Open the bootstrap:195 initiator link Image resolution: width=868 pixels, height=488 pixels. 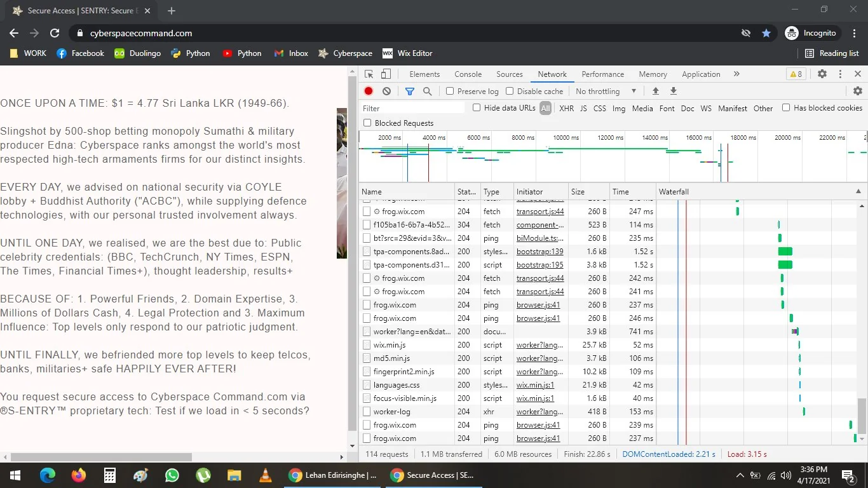pyautogui.click(x=539, y=265)
